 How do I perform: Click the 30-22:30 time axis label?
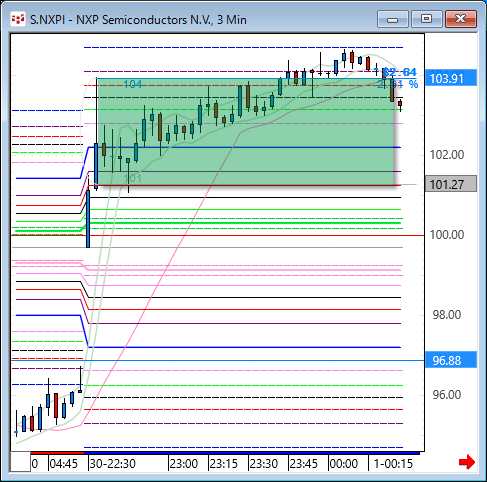[113, 464]
